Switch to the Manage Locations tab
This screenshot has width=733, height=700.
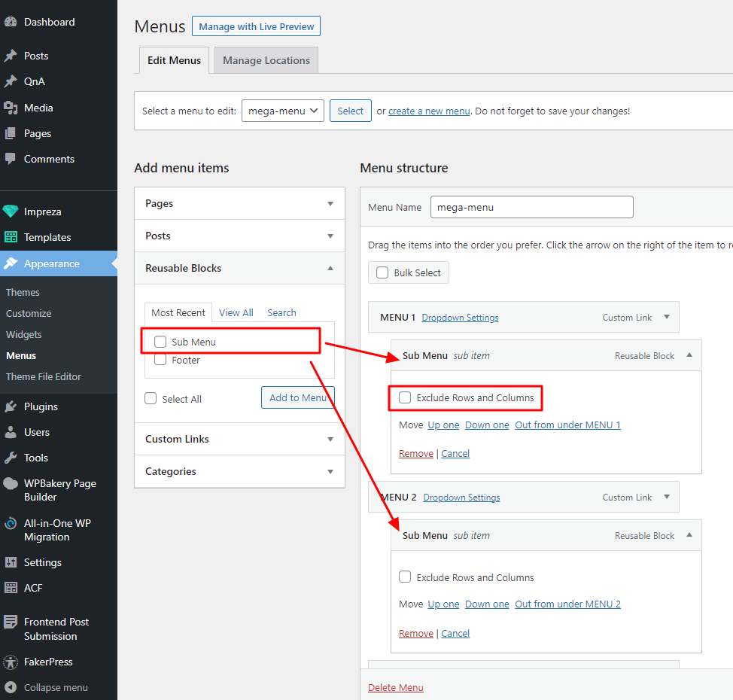[266, 60]
